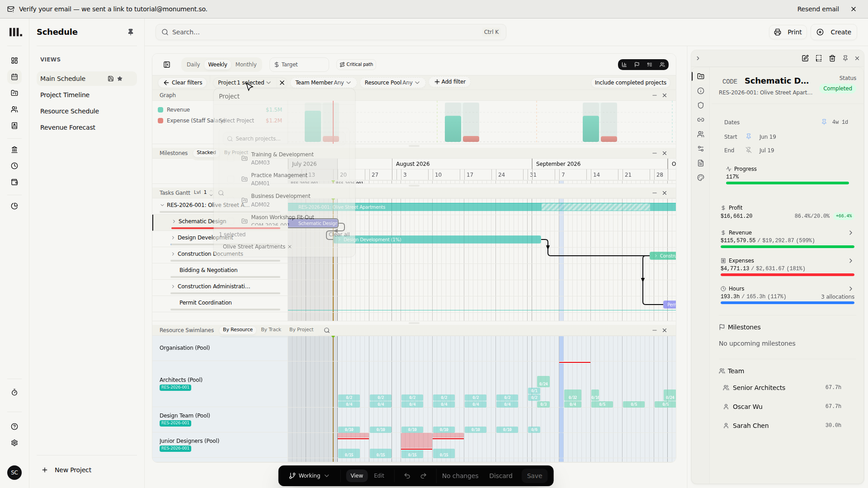Screen dimensions: 868x488
Task: Open the team icon in details side rail
Action: [x=701, y=134]
